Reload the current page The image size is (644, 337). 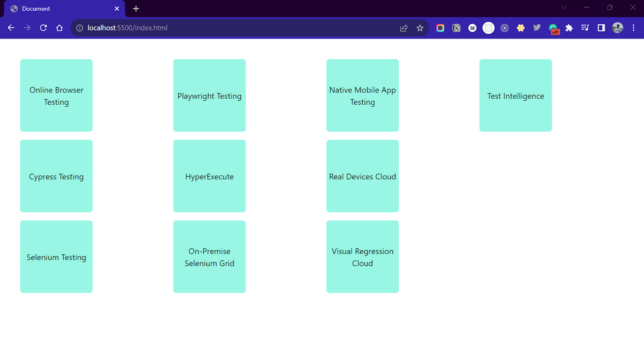43,28
